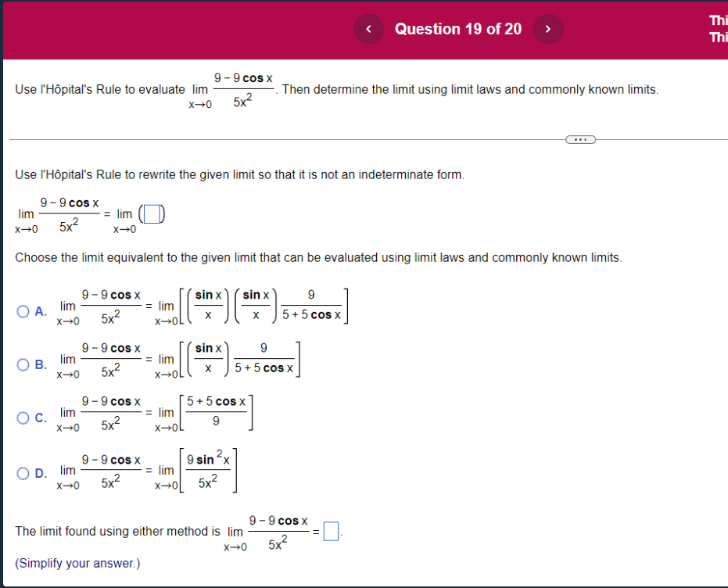
Task: Click 'Use l'Hôpital's Rule to rewrite' instruction text
Action: pyautogui.click(x=239, y=174)
